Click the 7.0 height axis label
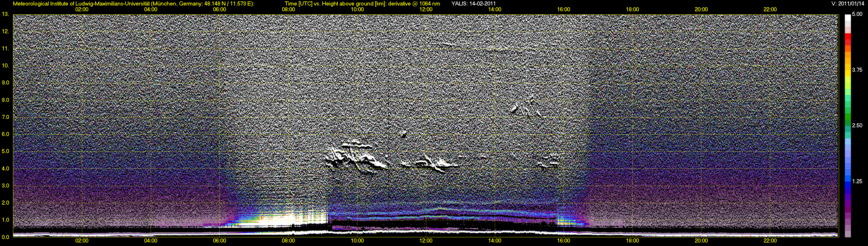Image resolution: width=868 pixels, height=246 pixels. pos(5,117)
